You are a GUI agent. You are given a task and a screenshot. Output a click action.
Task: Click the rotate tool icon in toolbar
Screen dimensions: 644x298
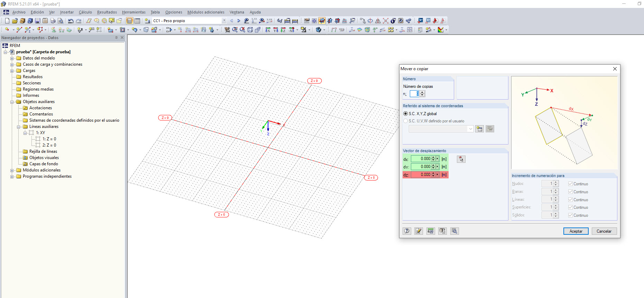pos(370,21)
